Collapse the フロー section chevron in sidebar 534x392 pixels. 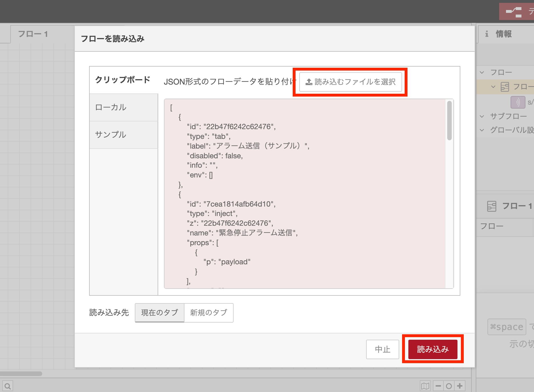pos(482,73)
